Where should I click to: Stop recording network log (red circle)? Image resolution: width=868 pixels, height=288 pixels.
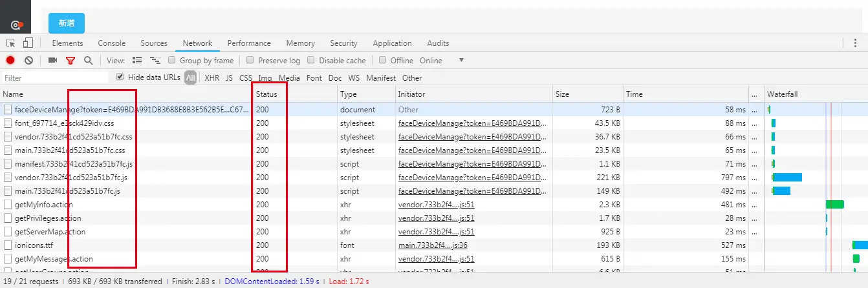pos(10,60)
